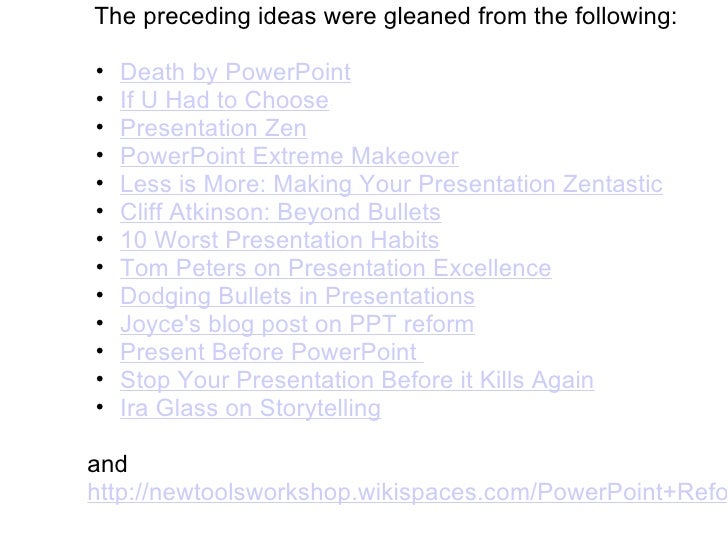The width and height of the screenshot is (728, 546).
Task: Click the 'preceding ideas were gleaned' heading text
Action: tap(385, 17)
